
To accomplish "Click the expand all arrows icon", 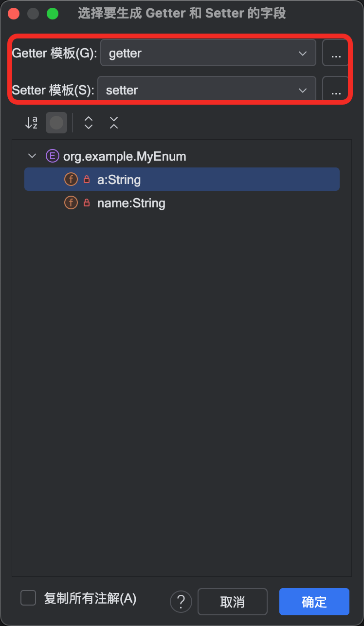I will [89, 123].
